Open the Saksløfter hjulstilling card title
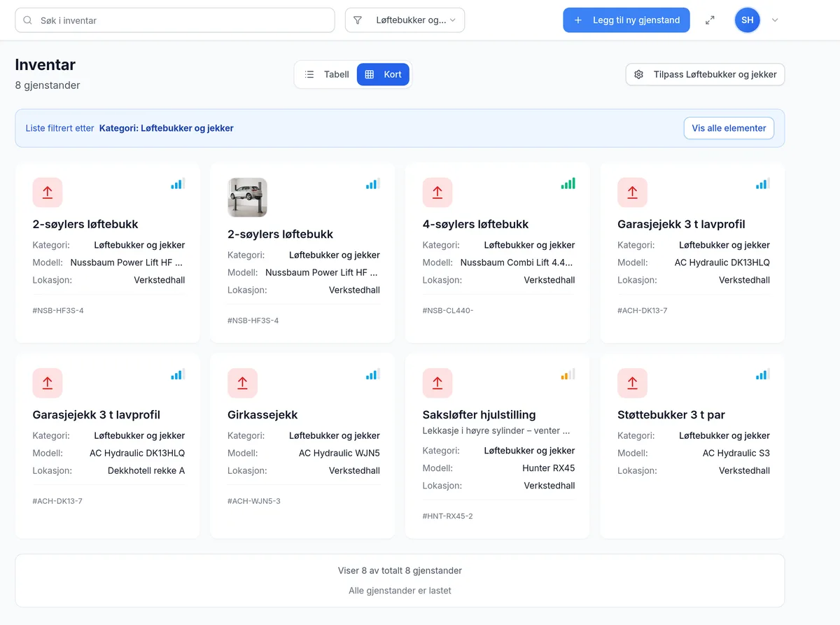The width and height of the screenshot is (840, 625). (x=479, y=415)
